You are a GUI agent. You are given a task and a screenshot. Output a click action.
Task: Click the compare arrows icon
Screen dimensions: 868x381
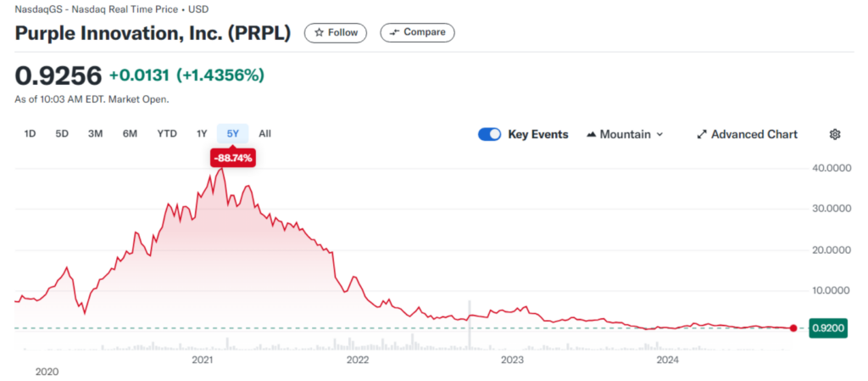pyautogui.click(x=394, y=33)
